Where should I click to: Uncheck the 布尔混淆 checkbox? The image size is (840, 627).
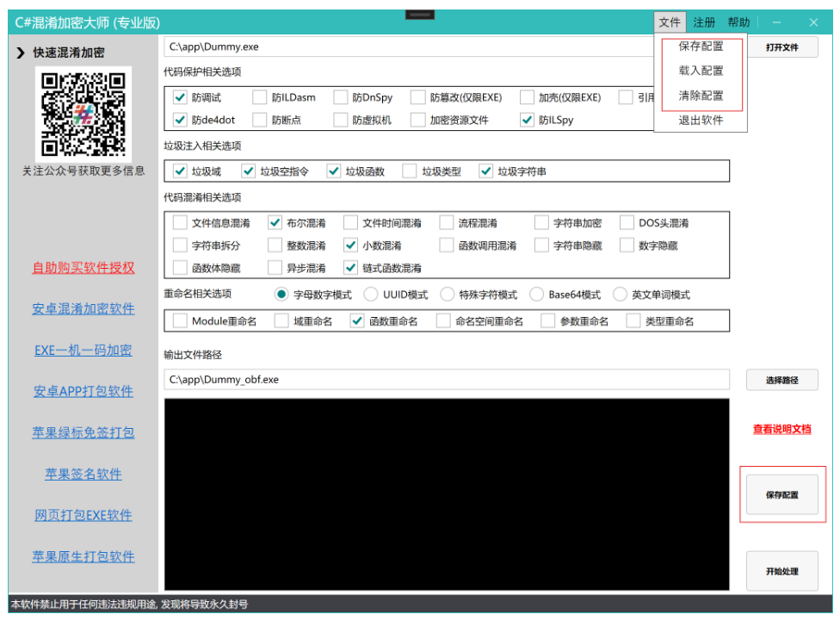pyautogui.click(x=275, y=223)
